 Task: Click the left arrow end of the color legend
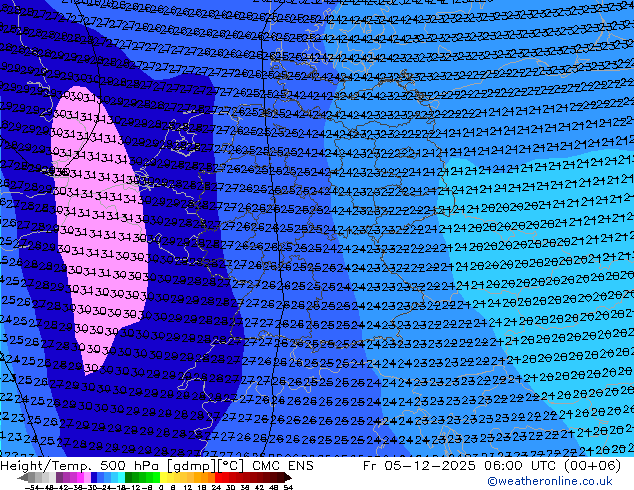point(23,478)
